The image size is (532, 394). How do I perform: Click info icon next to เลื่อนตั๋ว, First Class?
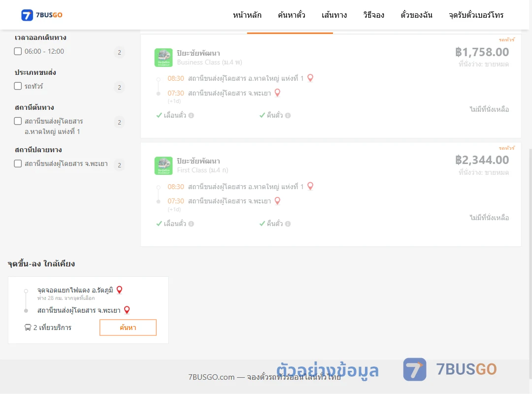pos(191,224)
